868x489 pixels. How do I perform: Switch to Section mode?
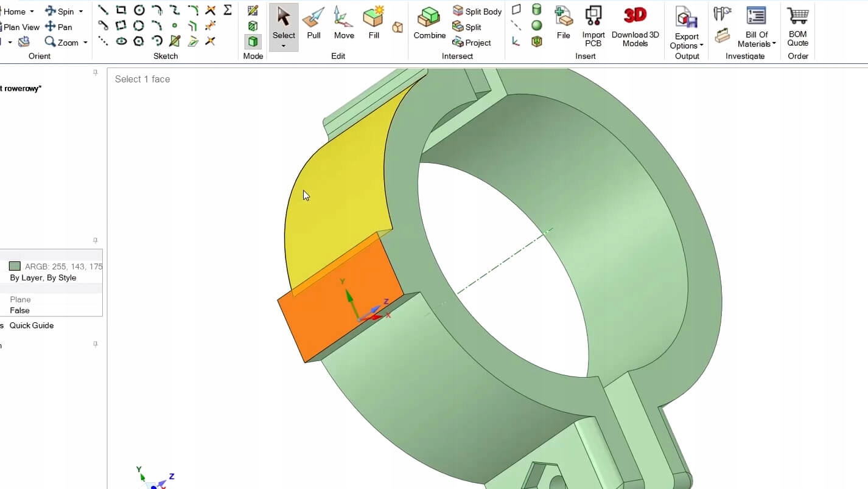pyautogui.click(x=253, y=26)
